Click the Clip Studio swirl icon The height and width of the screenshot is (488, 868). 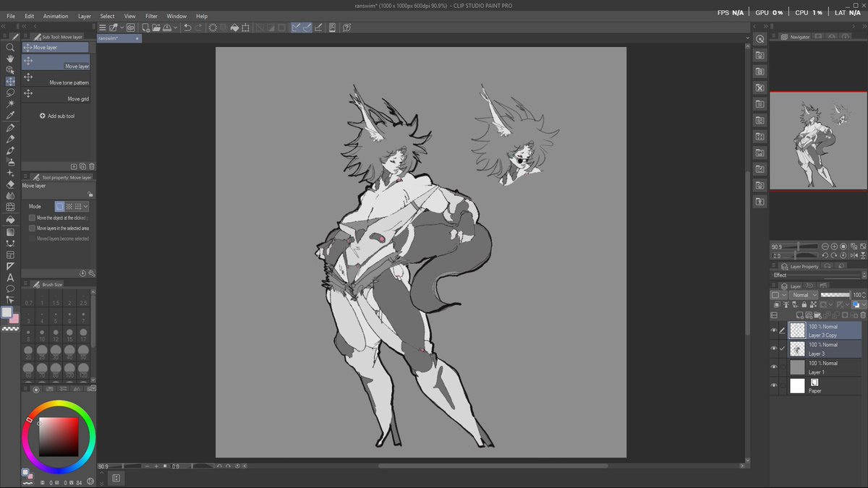pos(131,27)
